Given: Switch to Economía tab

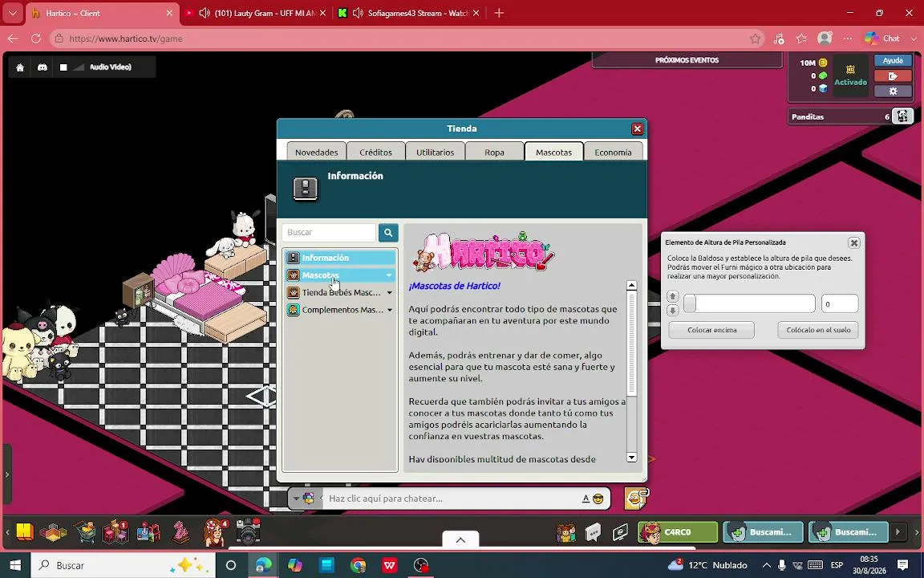Looking at the screenshot, I should [613, 153].
